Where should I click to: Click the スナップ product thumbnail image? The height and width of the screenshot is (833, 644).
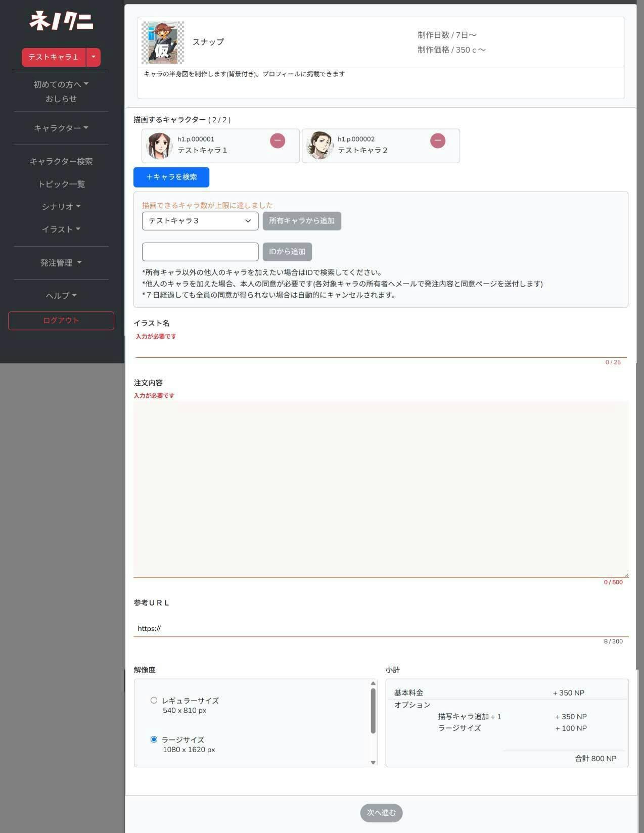pos(162,42)
